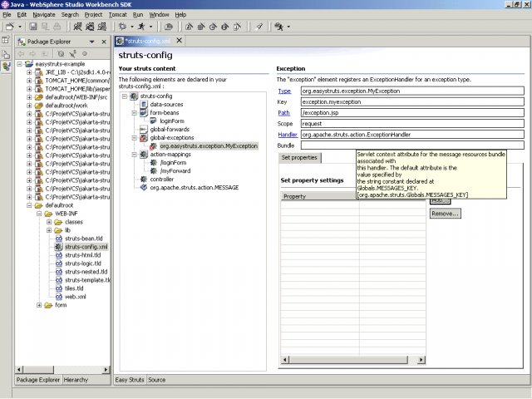Click the global-exceptions node icon
The height and width of the screenshot is (399, 532).
tap(144, 138)
